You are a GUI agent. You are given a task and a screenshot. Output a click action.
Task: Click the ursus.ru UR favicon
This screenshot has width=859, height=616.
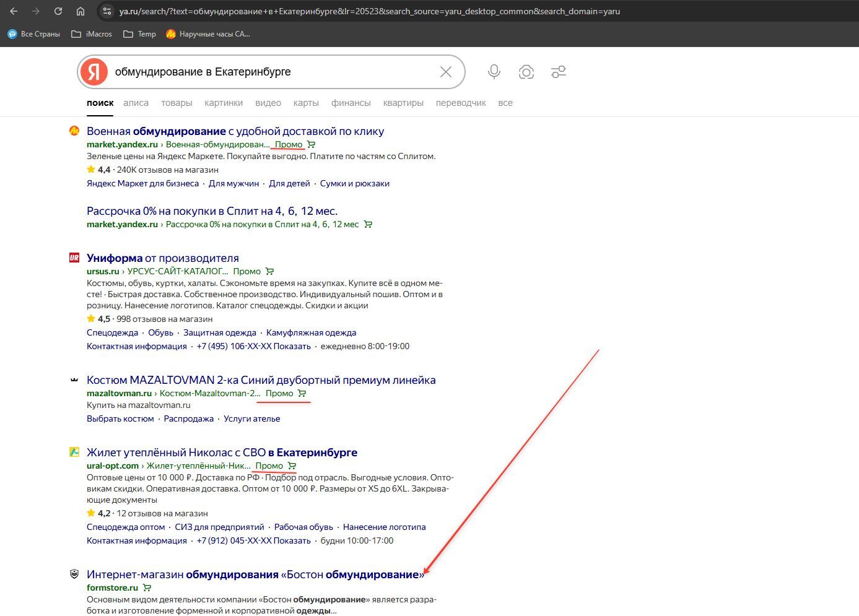point(74,258)
